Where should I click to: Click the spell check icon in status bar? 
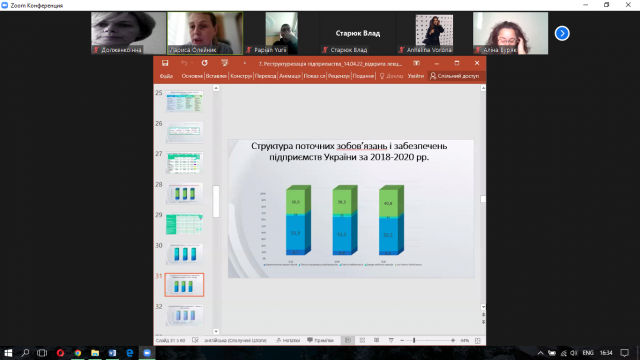tap(195, 340)
